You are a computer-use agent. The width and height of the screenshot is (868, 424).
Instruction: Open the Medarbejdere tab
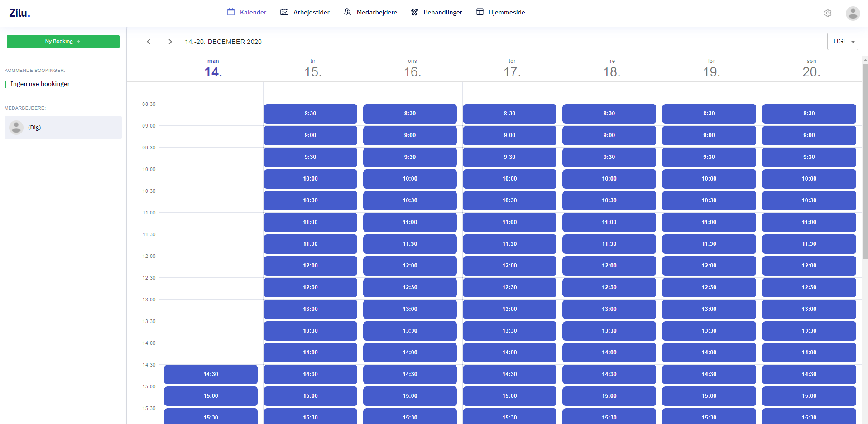pos(370,12)
